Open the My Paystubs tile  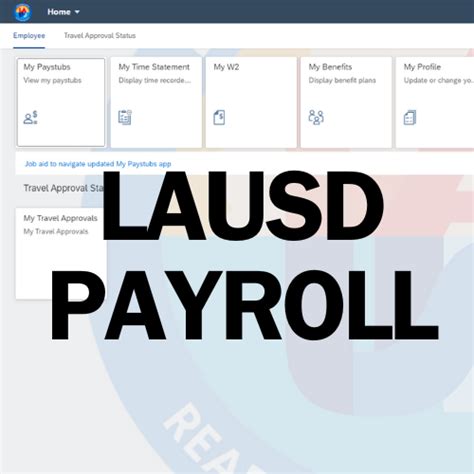click(x=61, y=102)
